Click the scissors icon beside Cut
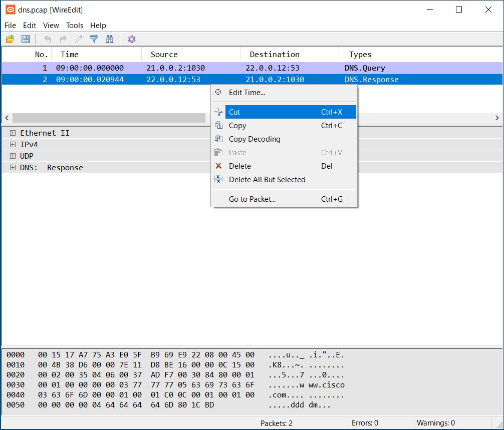 (x=218, y=112)
